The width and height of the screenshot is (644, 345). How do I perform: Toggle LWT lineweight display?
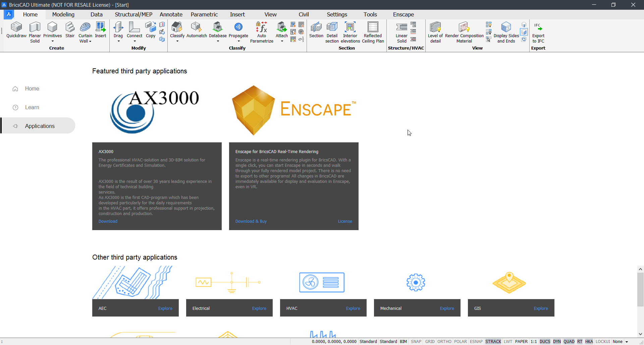pyautogui.click(x=508, y=342)
